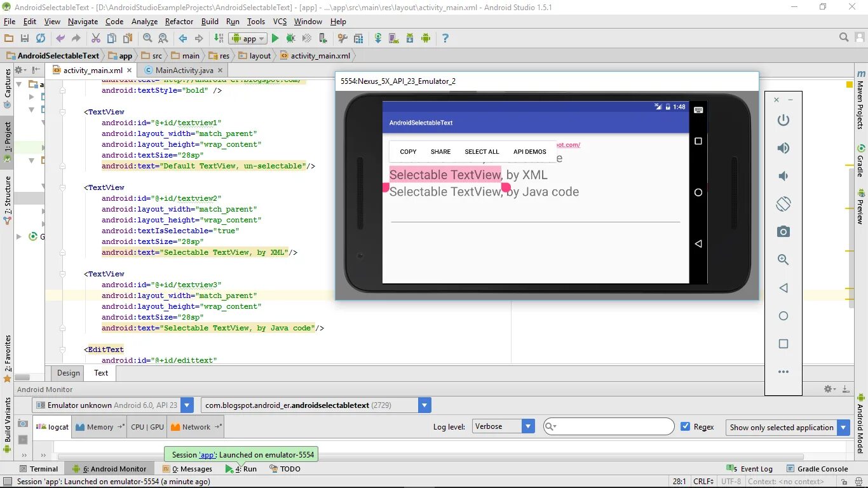This screenshot has width=868, height=488.
Task: Open the Event Log button
Action: 750,469
